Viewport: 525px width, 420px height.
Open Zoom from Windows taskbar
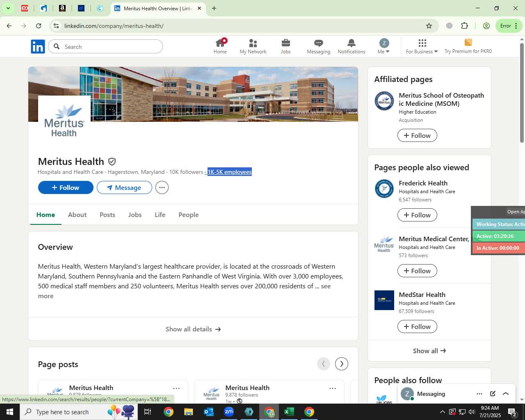pyautogui.click(x=229, y=412)
